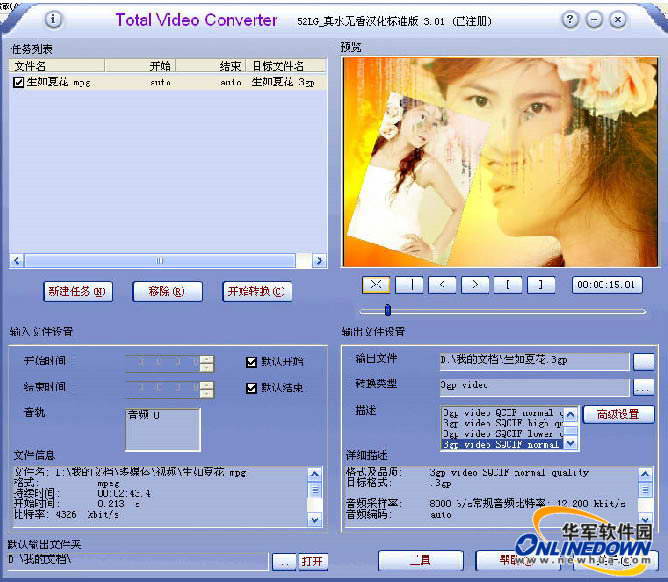Select '3gp video SQCIF lower' list entry
Screen dimensions: 668x582
click(503, 434)
